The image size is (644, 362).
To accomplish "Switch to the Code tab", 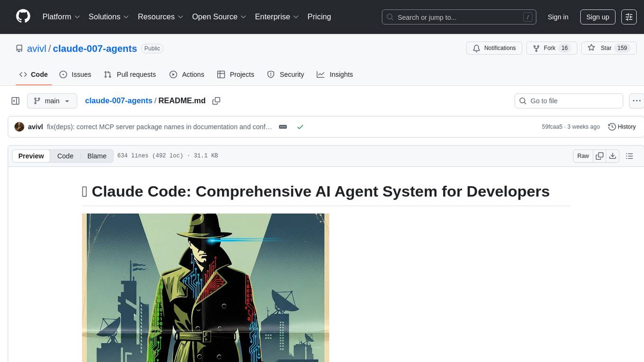I will 34,74.
